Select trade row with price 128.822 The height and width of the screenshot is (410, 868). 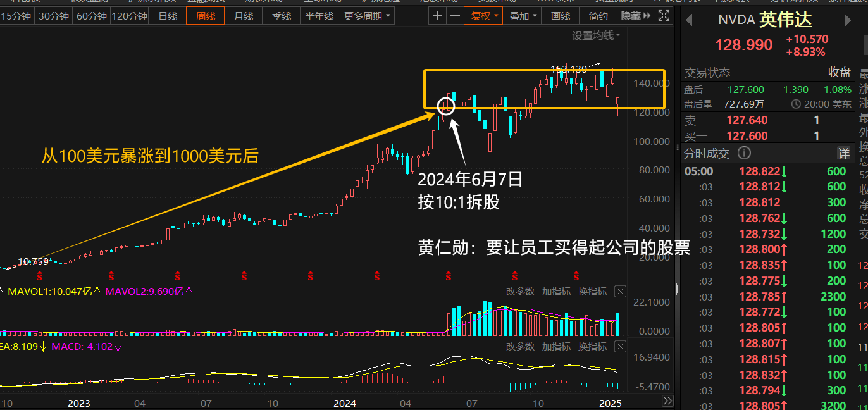pos(767,171)
